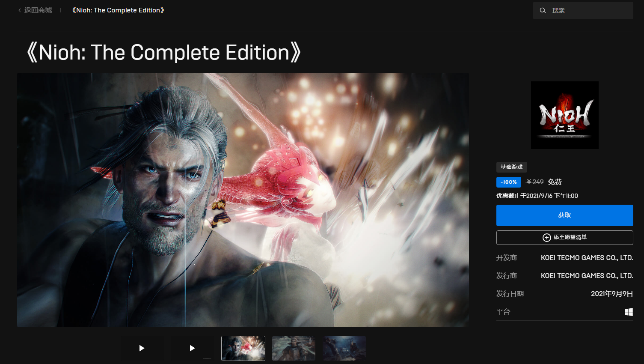The image size is (644, 364).
Task: Select the armored samurai screenshot thumbnail
Action: [x=294, y=348]
